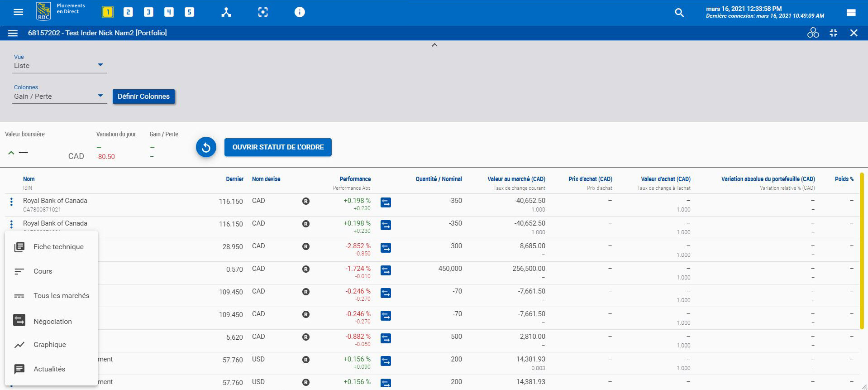
Task: Open three-dot menu for first Royal Bank row
Action: (x=11, y=202)
